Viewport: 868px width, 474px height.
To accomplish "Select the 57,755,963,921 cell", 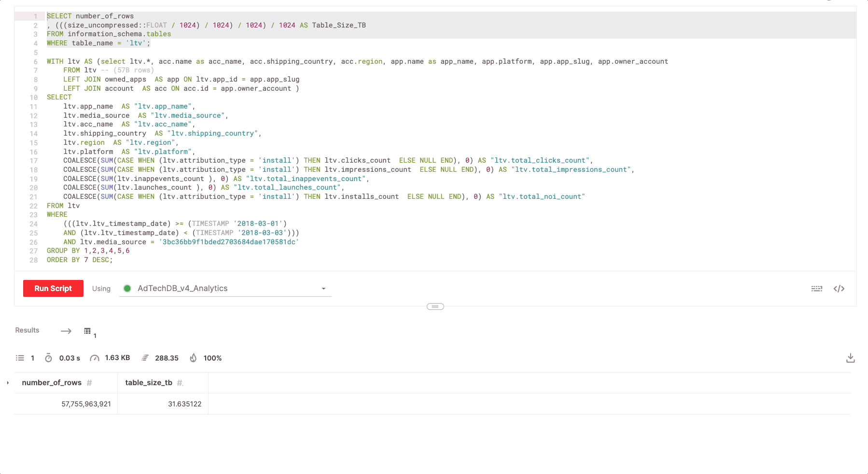I will point(66,404).
